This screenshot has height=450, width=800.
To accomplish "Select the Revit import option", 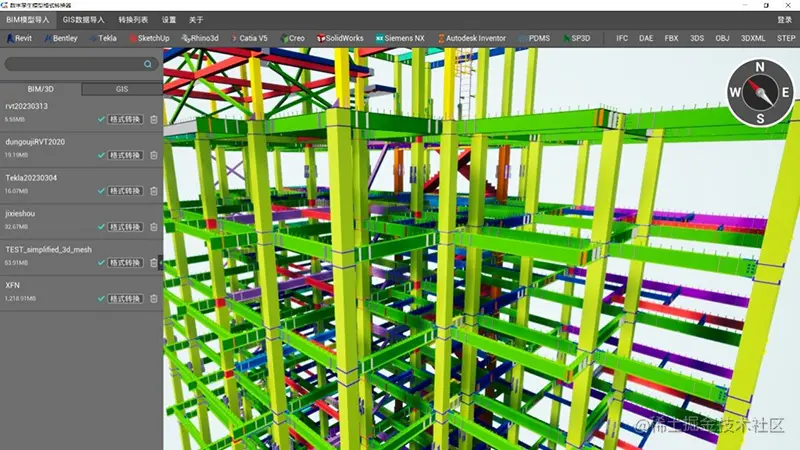I will click(x=19, y=38).
